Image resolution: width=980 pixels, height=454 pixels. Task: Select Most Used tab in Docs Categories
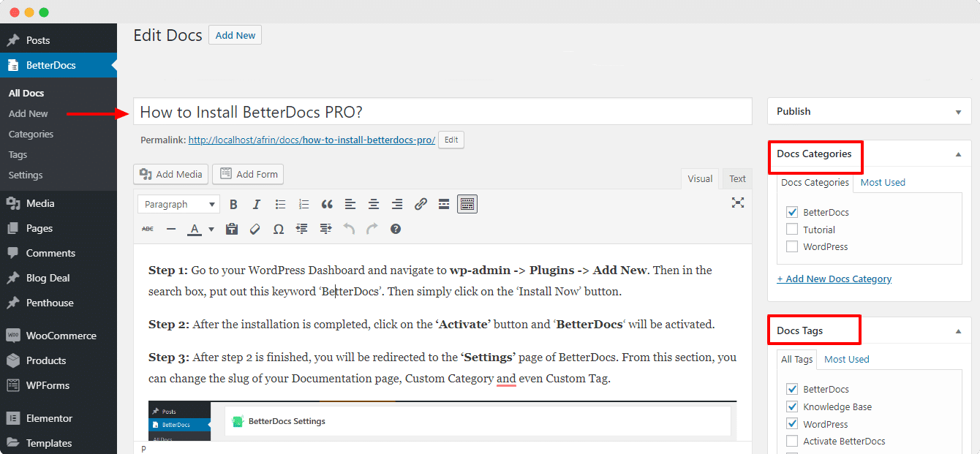[883, 182]
